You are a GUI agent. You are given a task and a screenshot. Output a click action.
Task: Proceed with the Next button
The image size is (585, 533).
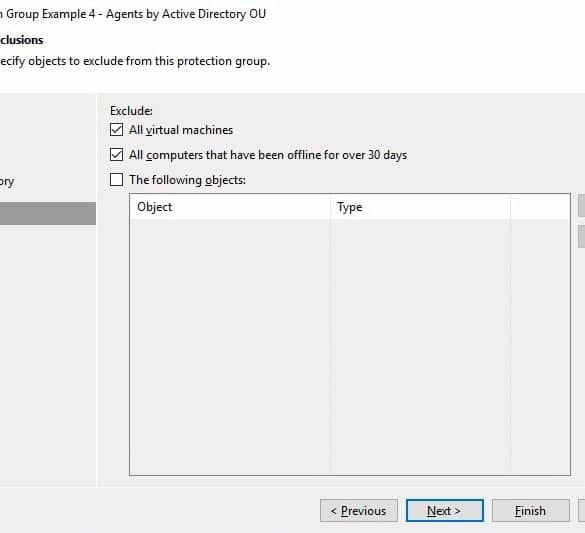point(445,510)
